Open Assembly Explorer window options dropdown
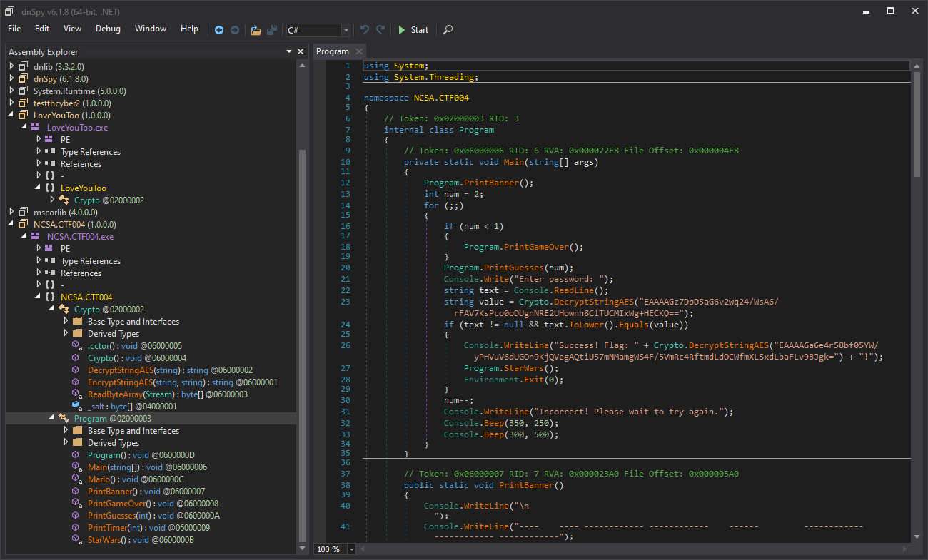 (289, 51)
